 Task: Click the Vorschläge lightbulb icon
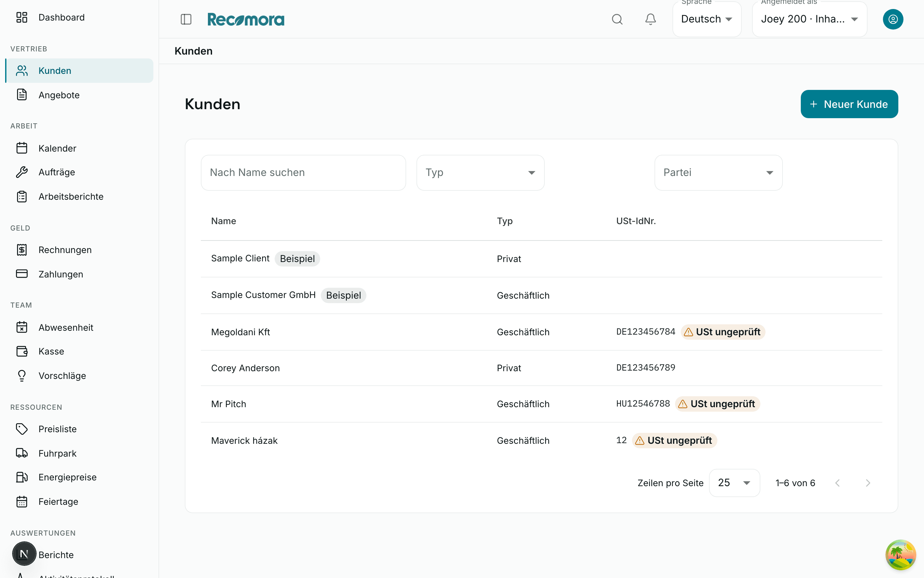[22, 376]
